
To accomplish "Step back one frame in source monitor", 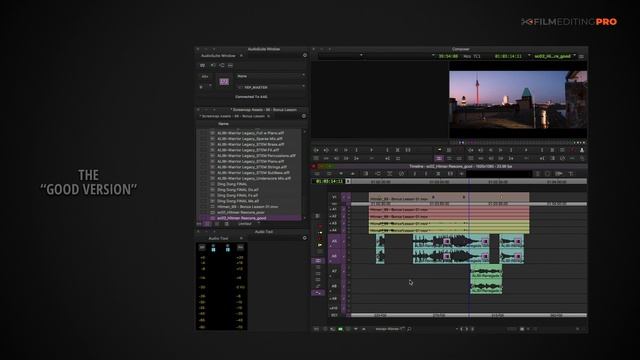I will pos(336,150).
